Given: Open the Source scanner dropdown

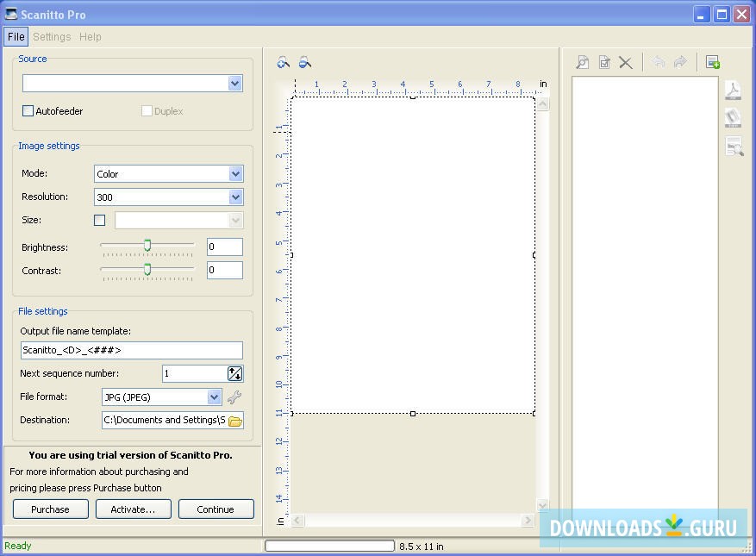Looking at the screenshot, I should pyautogui.click(x=234, y=84).
